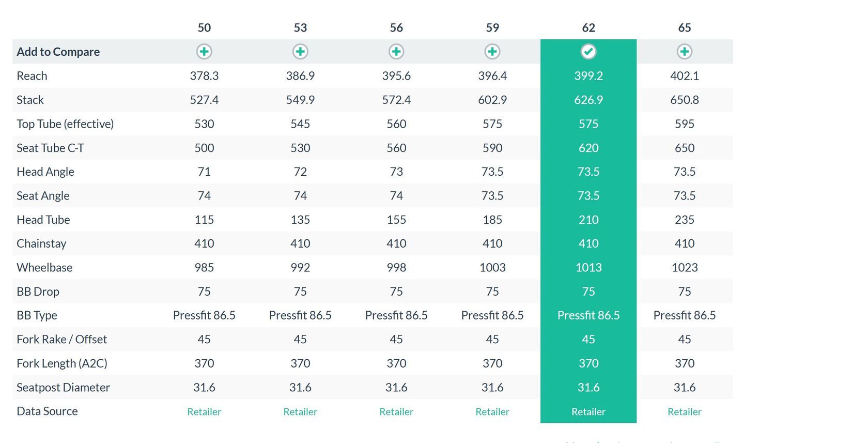Viewport: 868px width, 443px height.
Task: Add size 50 to compare
Action: (x=204, y=52)
